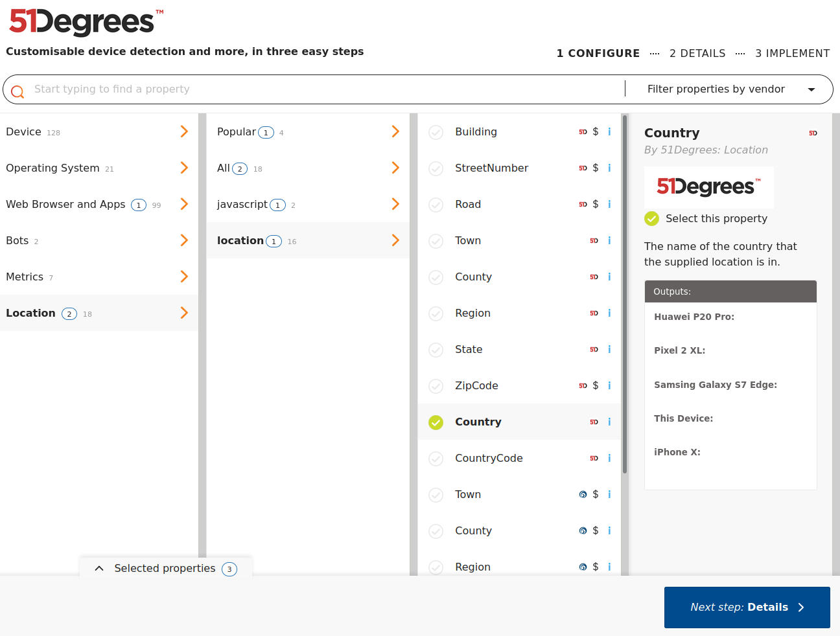Screen dimensions: 840x636
Task: Expand the Selected properties panel
Action: click(x=165, y=568)
